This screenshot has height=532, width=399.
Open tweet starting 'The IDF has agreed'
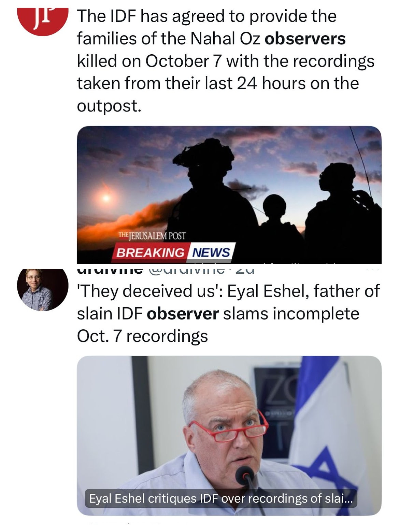(x=226, y=61)
